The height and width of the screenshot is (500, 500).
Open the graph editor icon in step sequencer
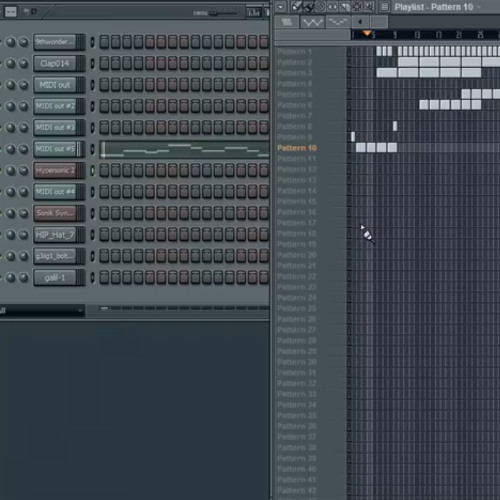[254, 13]
